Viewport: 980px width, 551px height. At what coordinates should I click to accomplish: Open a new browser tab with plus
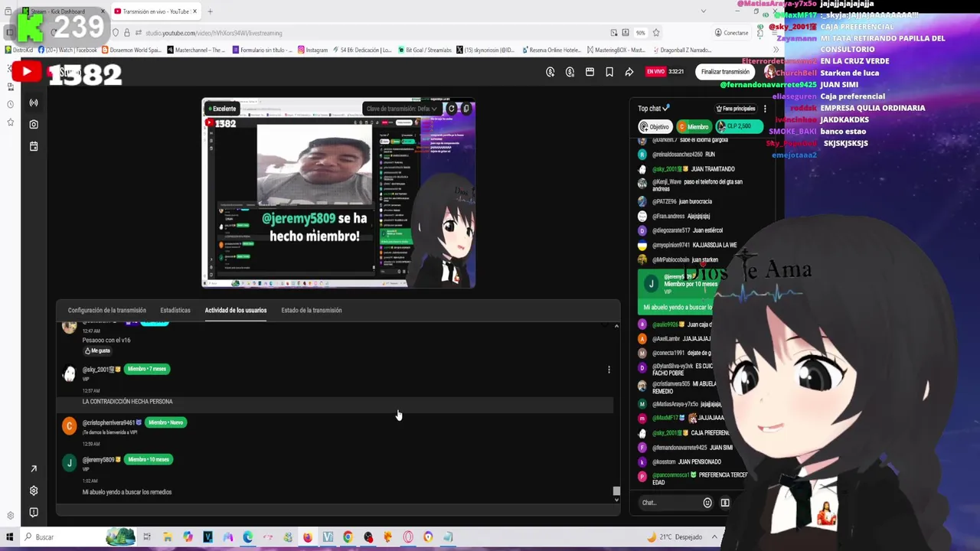tap(210, 11)
